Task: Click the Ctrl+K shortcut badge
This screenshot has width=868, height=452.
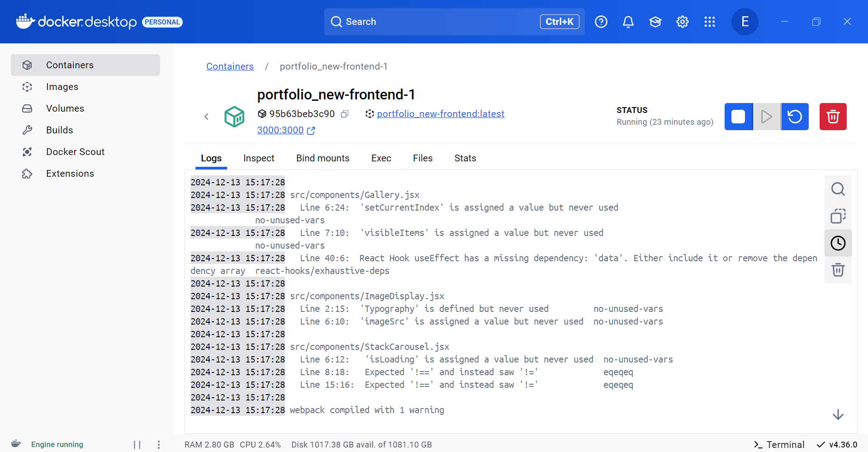Action: pyautogui.click(x=560, y=22)
